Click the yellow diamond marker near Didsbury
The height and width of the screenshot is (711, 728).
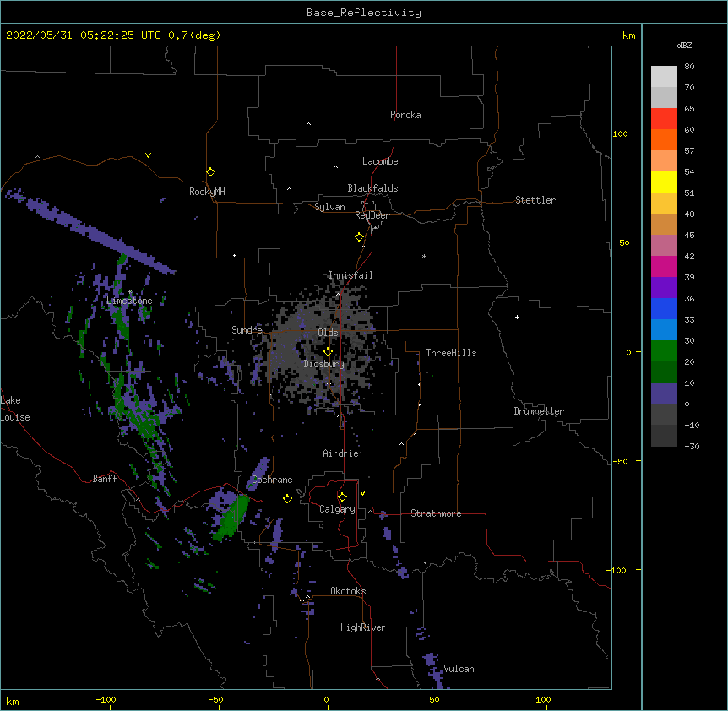click(328, 352)
